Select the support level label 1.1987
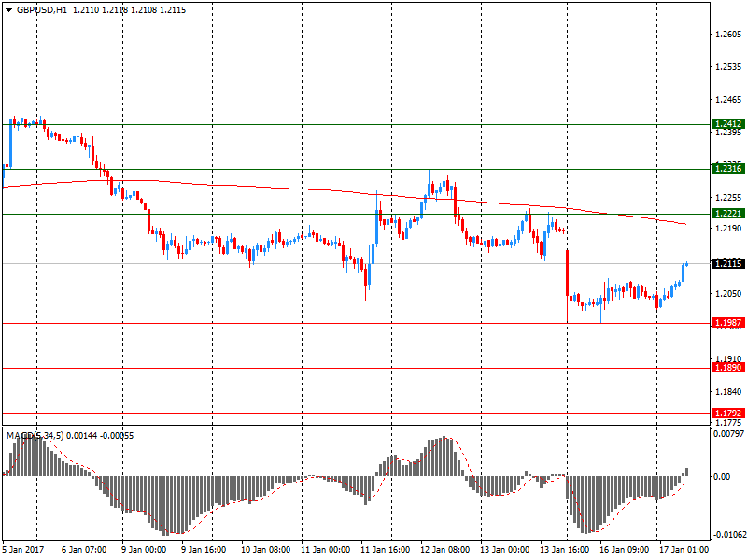The height and width of the screenshot is (560, 747). [727, 323]
